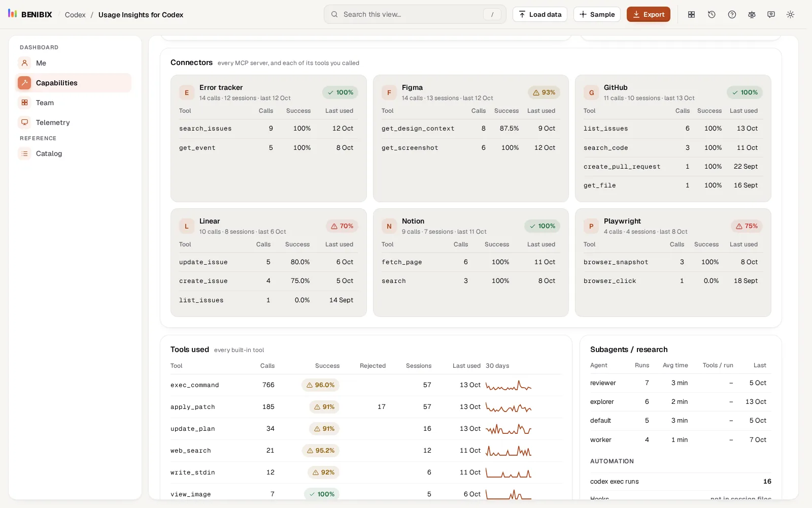812x508 pixels.
Task: Open the help question mark icon
Action: tap(732, 15)
